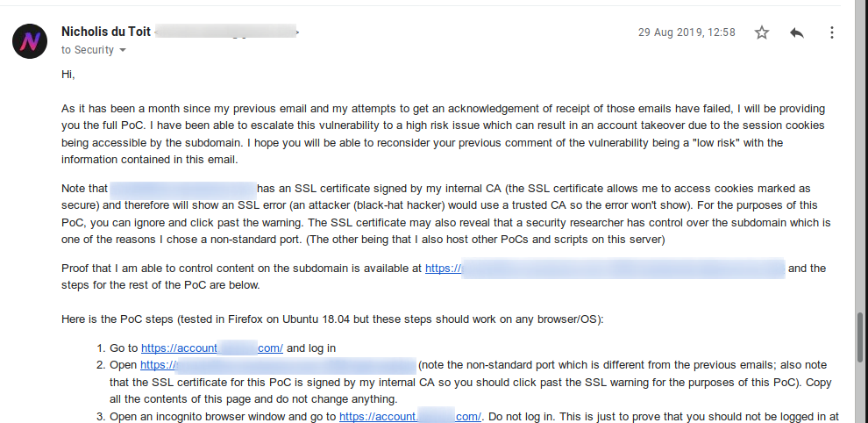Open the three-dot More options menu
The image size is (868, 423).
click(x=831, y=32)
